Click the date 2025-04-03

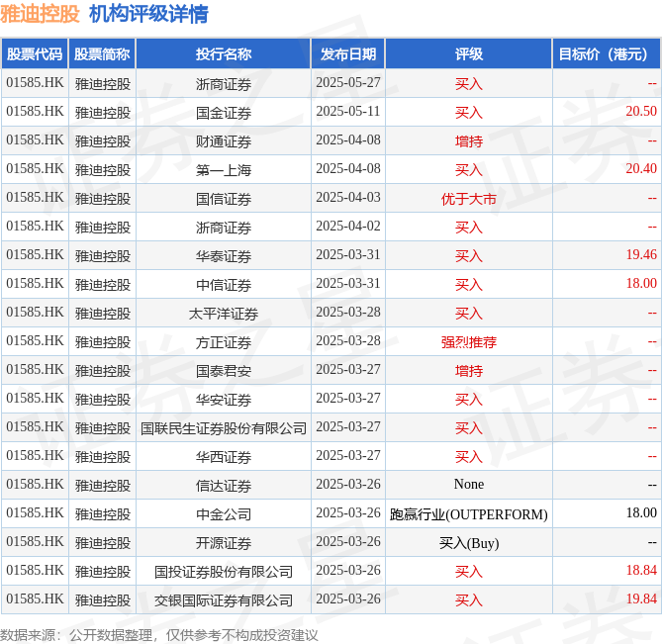point(348,198)
